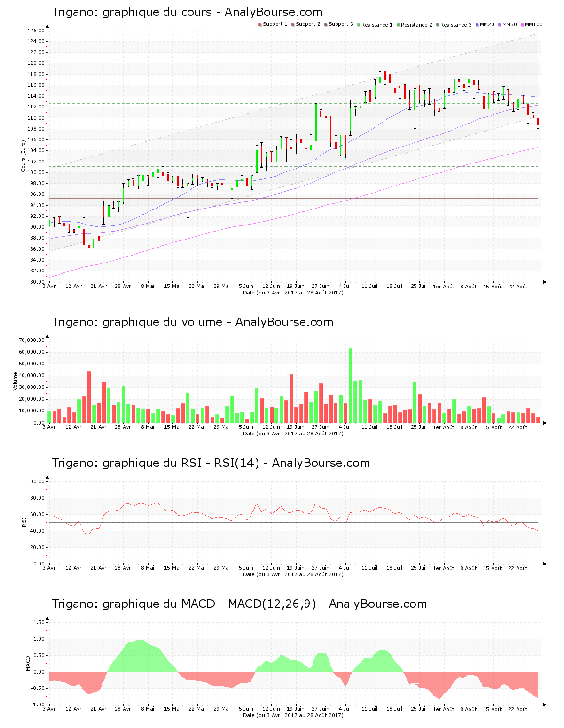Click the tallest red volume bar near 19 Juin

pyautogui.click(x=291, y=398)
